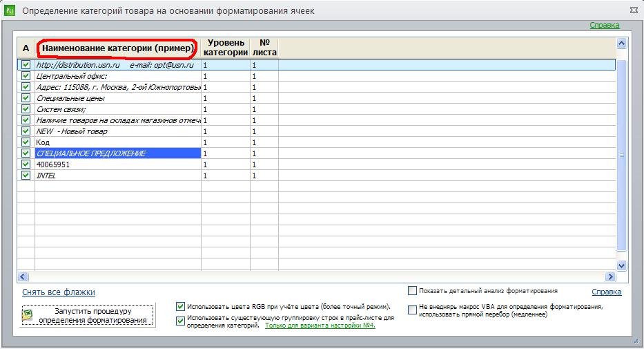Click the horizontal scrollbar left arrow
644x349 pixels.
tap(23, 276)
